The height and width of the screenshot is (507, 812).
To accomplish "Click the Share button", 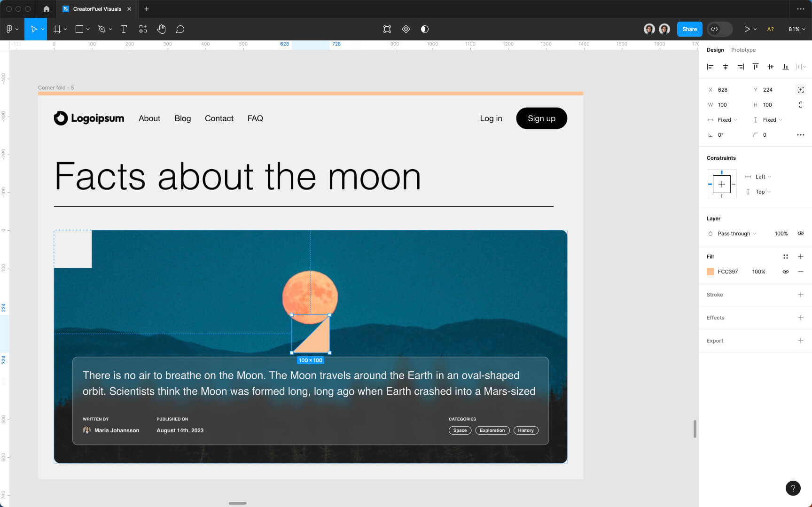I will (x=689, y=29).
